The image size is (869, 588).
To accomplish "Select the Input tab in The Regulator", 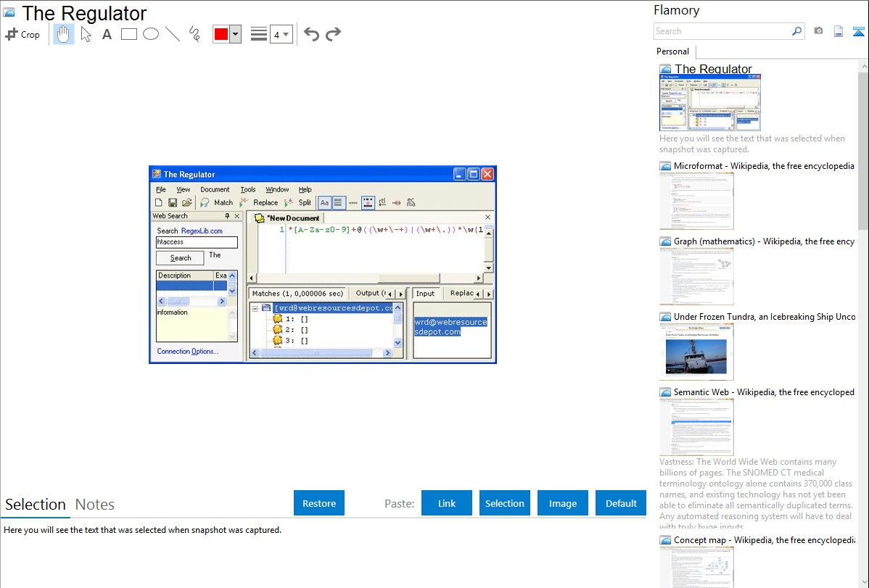I will (426, 294).
